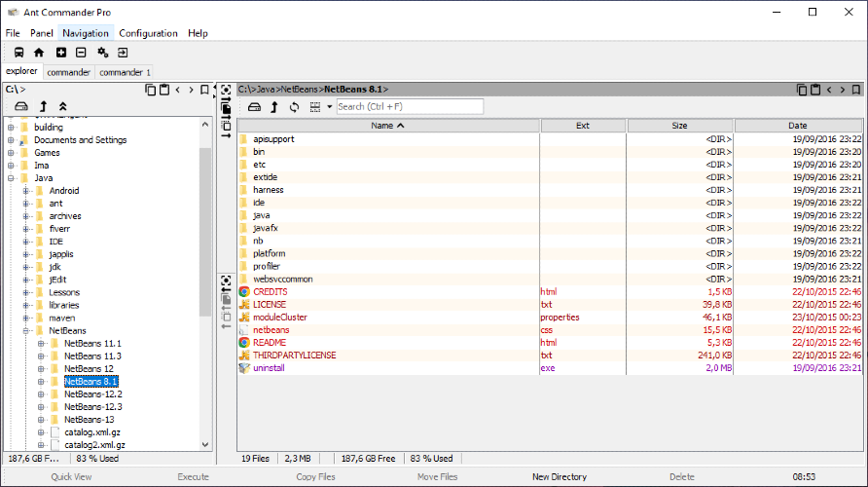Viewport: 868px width, 487px height.
Task: Click copy path icon in right panel
Action: 802,90
